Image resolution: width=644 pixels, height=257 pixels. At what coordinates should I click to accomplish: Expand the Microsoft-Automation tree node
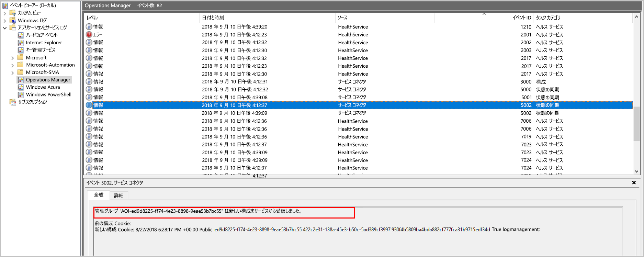coord(13,65)
